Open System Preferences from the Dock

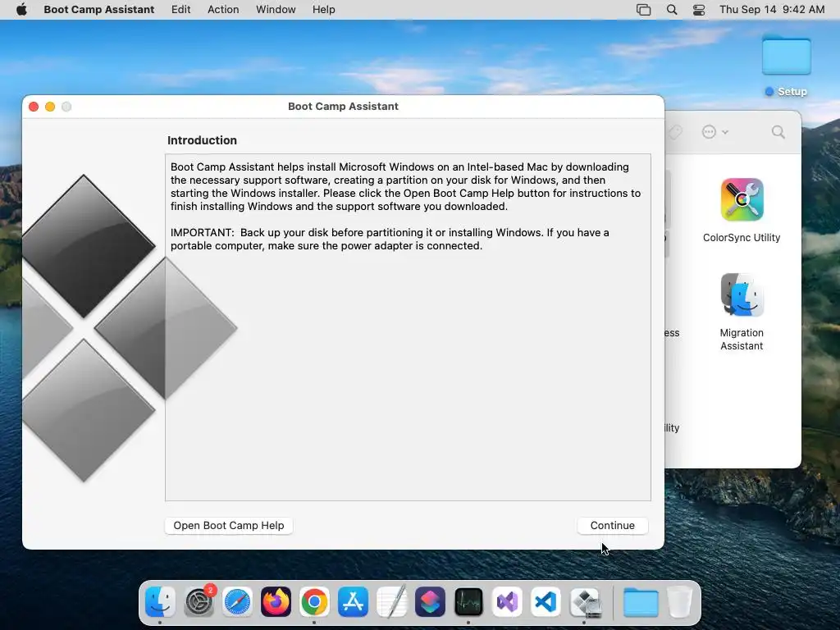click(199, 601)
